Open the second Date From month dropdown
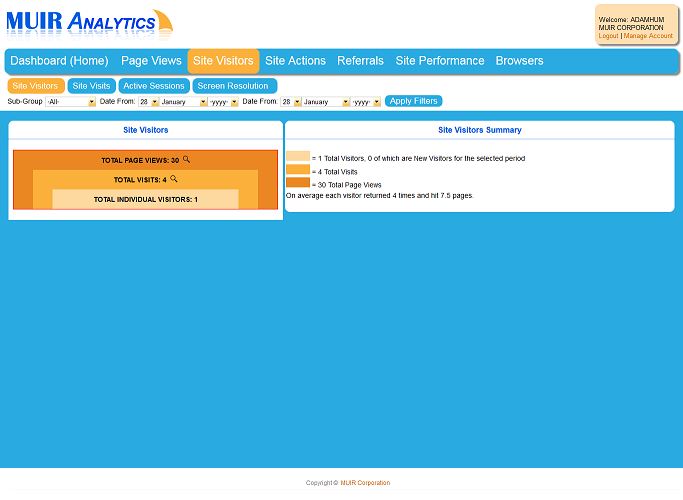Image resolution: width=683 pixels, height=500 pixels. (x=325, y=102)
